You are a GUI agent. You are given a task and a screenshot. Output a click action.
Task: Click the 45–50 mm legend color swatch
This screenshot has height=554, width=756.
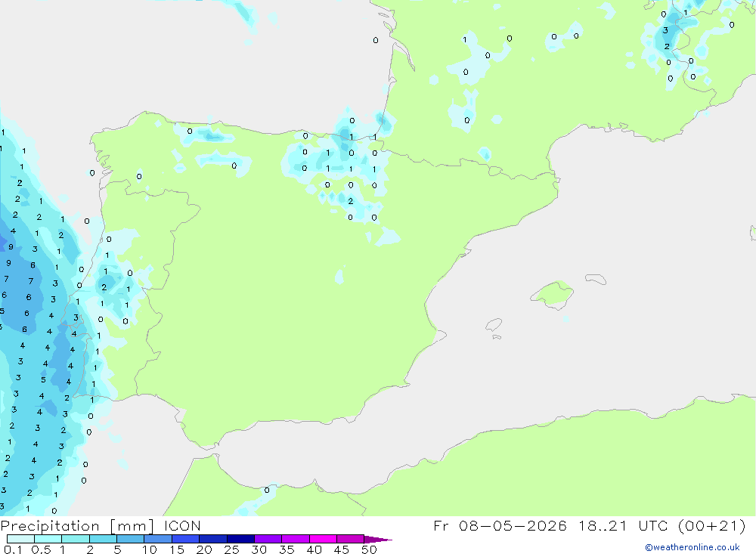[x=351, y=539]
